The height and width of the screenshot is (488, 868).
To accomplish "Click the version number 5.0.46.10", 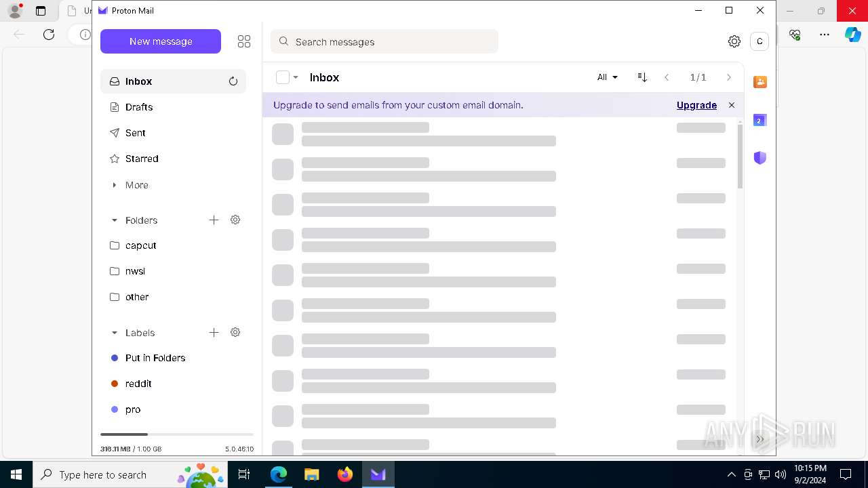I will 239,449.
